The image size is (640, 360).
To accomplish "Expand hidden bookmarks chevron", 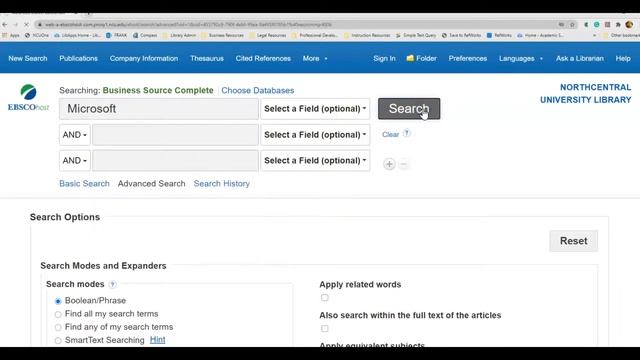I will click(594, 36).
